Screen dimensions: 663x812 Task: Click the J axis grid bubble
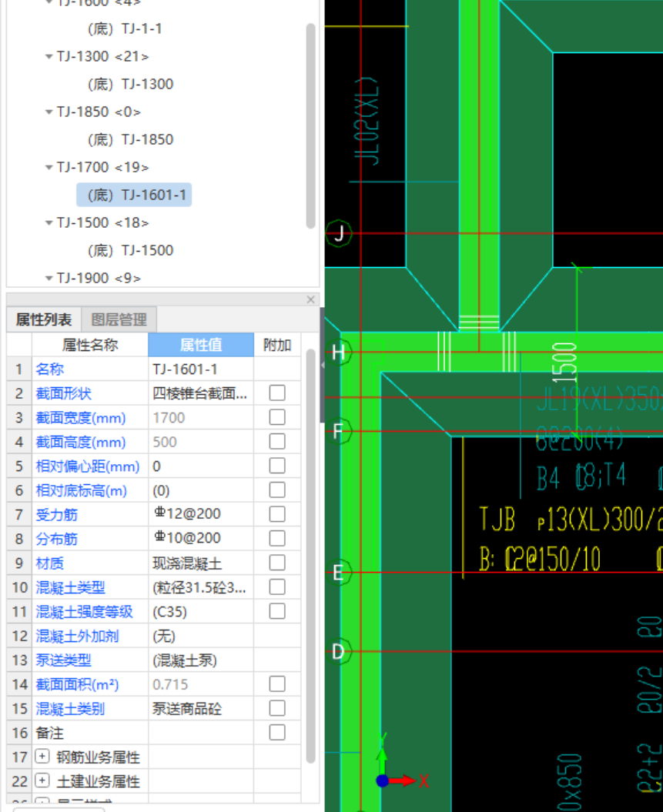(x=339, y=233)
